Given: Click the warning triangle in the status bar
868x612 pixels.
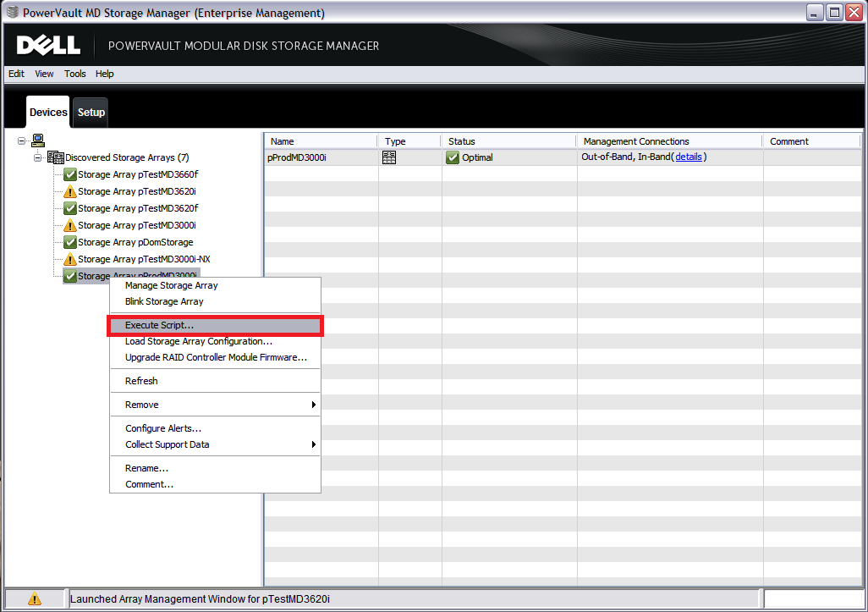Looking at the screenshot, I should (35, 599).
